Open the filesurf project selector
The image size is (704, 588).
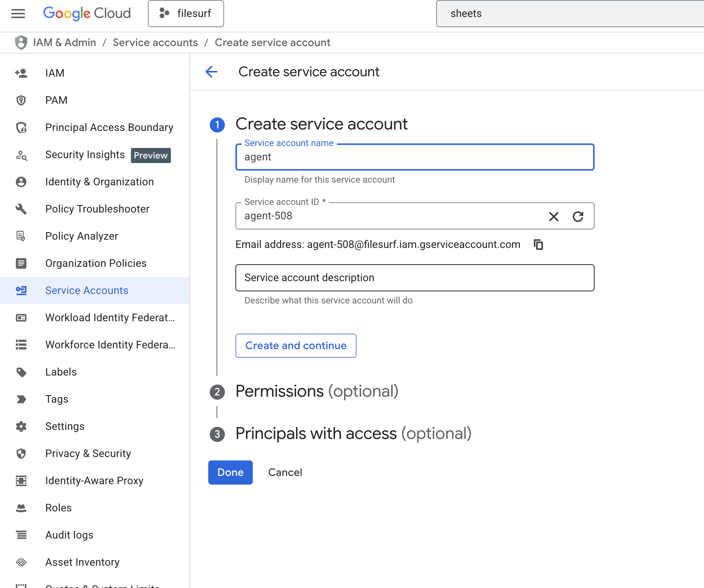click(186, 14)
